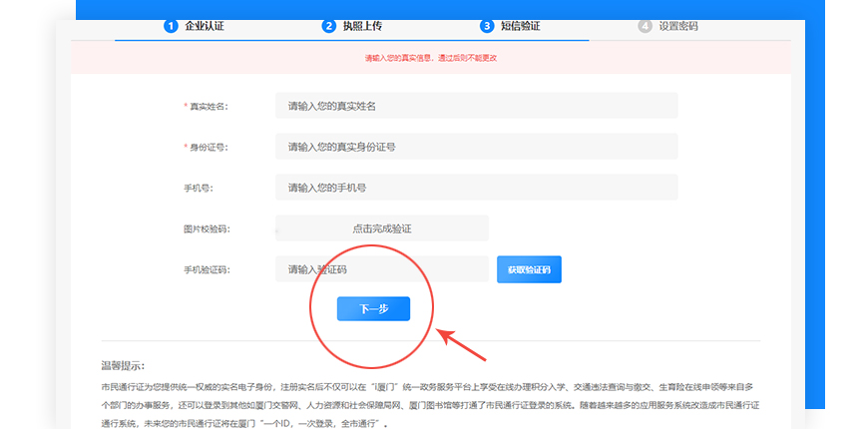Screen dimensions: 868x429
Task: Select the 短信验证 step label
Action: tap(521, 26)
